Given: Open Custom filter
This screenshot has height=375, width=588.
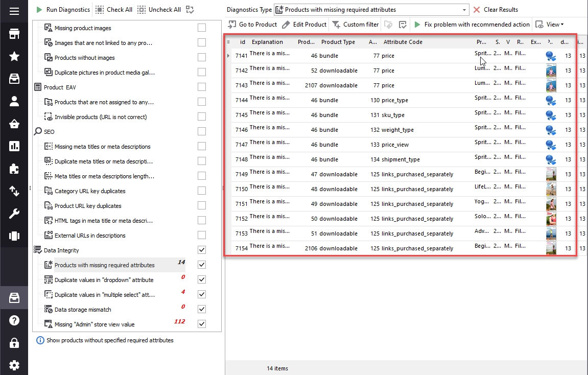Looking at the screenshot, I should tap(356, 25).
